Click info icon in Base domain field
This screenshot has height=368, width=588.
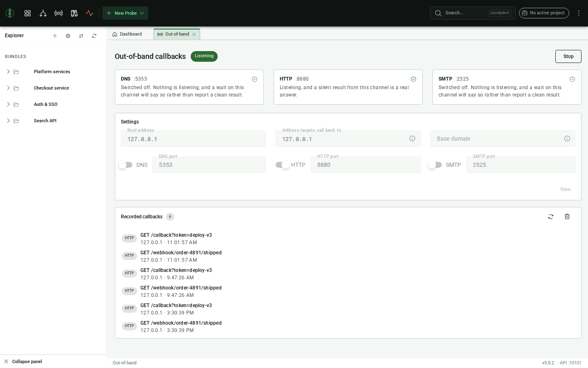(x=567, y=139)
